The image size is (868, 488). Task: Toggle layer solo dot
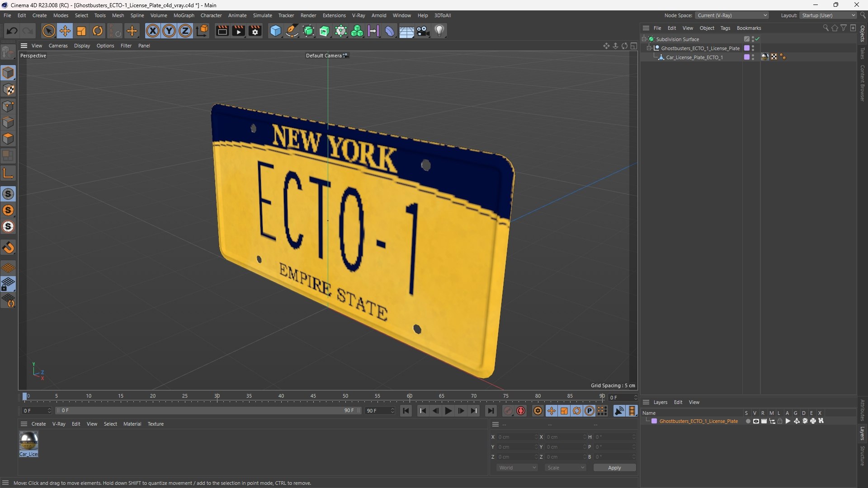tap(748, 421)
